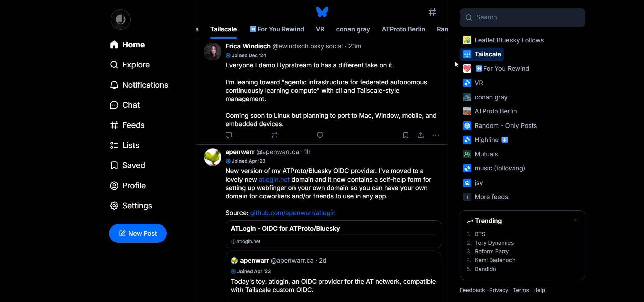Switch to the ATProto Berlin tab
Viewport: 644px width, 302px height.
click(404, 29)
